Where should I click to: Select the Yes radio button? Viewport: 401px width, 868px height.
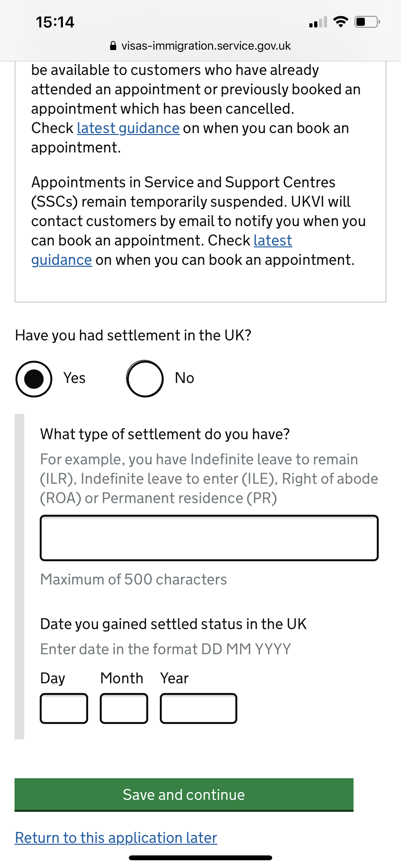tap(34, 379)
